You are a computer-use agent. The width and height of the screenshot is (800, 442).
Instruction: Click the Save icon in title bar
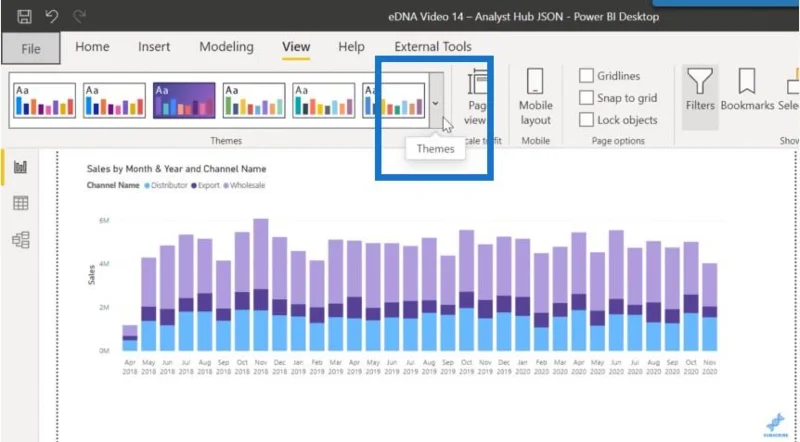pos(24,17)
